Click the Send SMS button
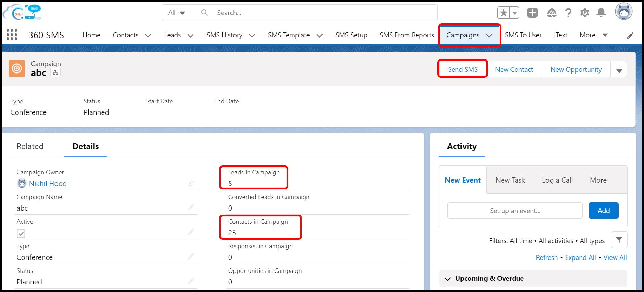Viewport: 644px width, 292px height. coord(463,69)
